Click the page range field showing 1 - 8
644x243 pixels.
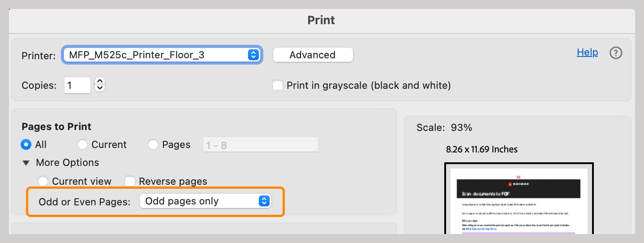coord(260,145)
